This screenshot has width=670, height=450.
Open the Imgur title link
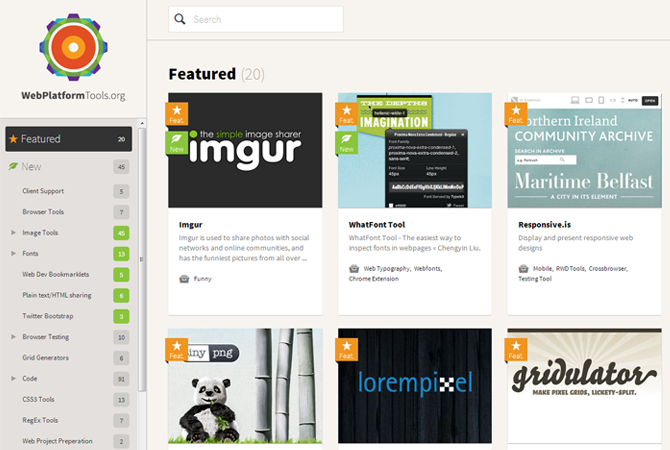coord(191,225)
